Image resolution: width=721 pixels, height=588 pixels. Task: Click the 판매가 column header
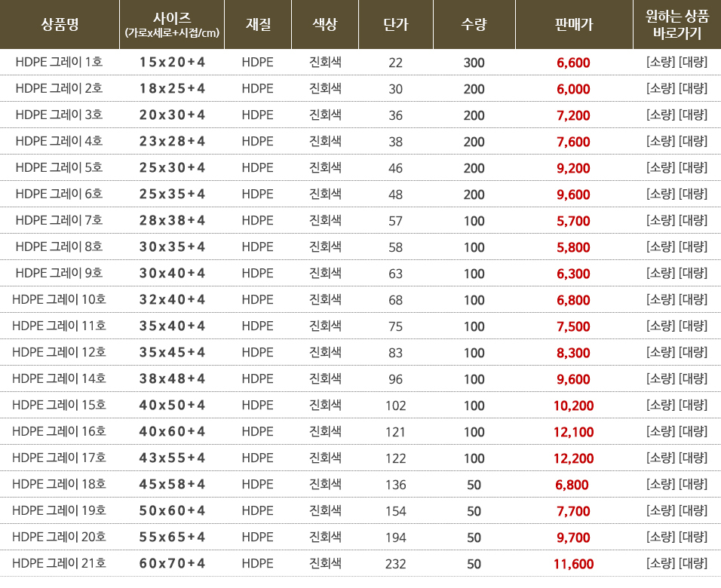[x=573, y=24]
